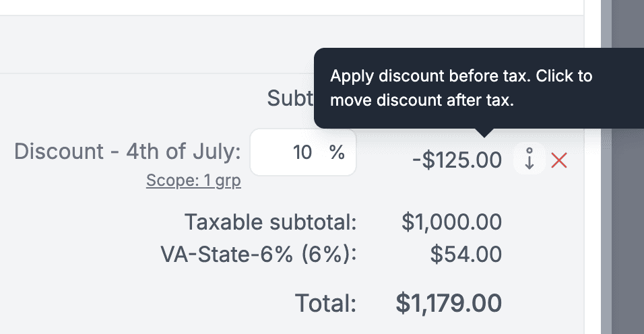Remove the 4th of July discount
Image resolution: width=644 pixels, height=334 pixels.
559,161
